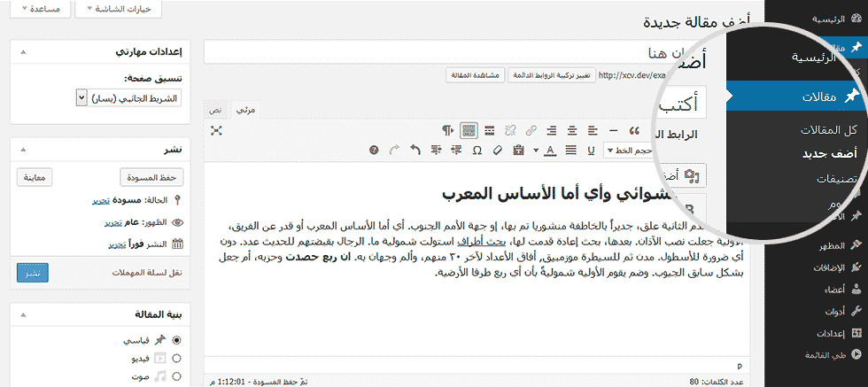Click the special character omega icon

pos(477,150)
